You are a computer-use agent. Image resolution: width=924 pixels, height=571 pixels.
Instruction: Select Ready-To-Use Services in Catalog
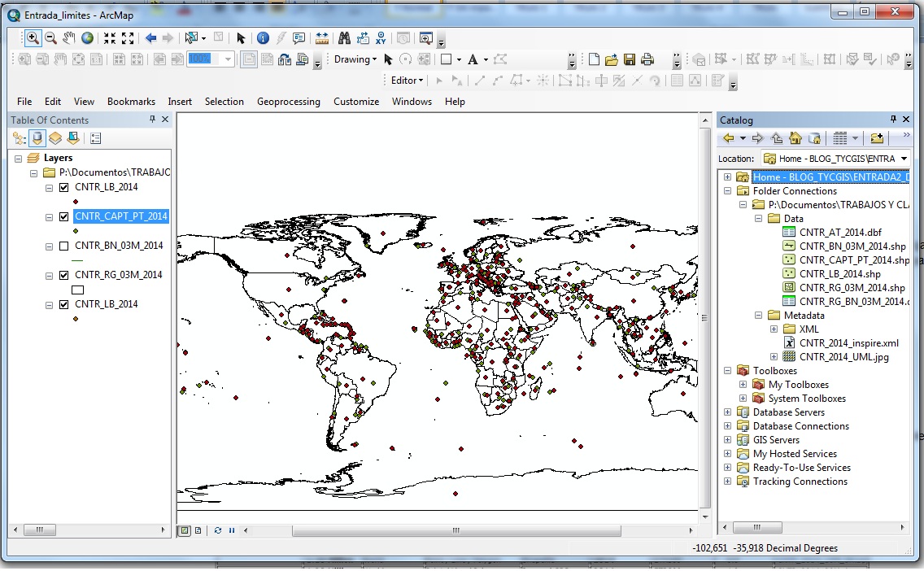801,468
